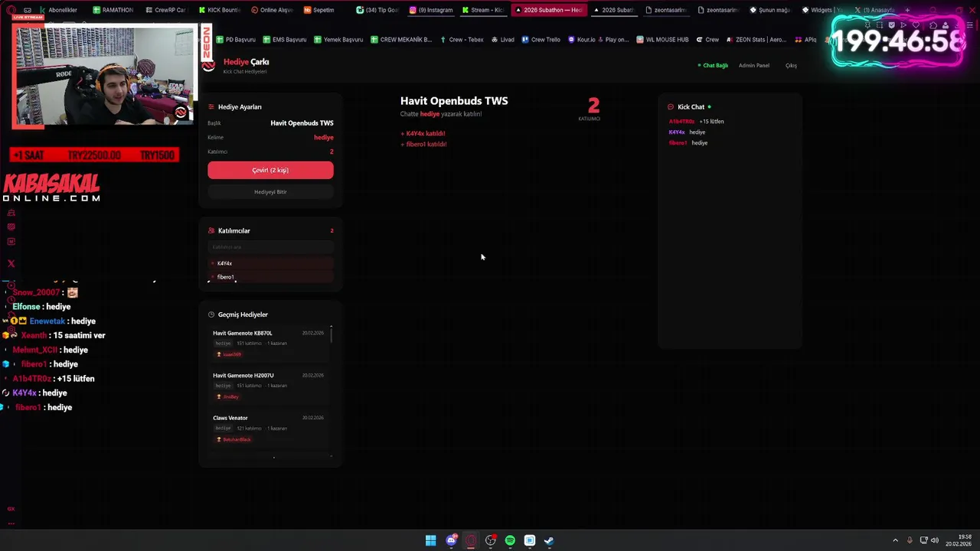Open the ZEON Stats bookmark

coord(756,40)
